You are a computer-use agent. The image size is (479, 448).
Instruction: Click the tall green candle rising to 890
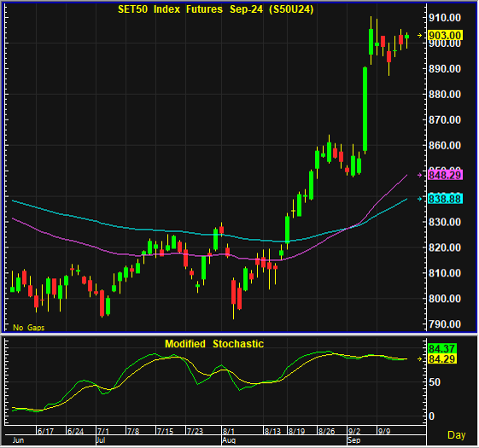click(365, 109)
